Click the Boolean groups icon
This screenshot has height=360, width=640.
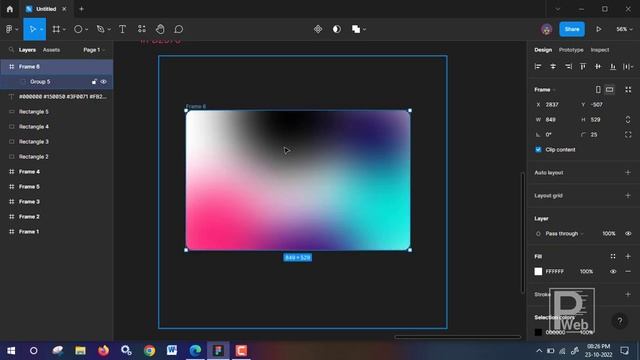pos(356,29)
